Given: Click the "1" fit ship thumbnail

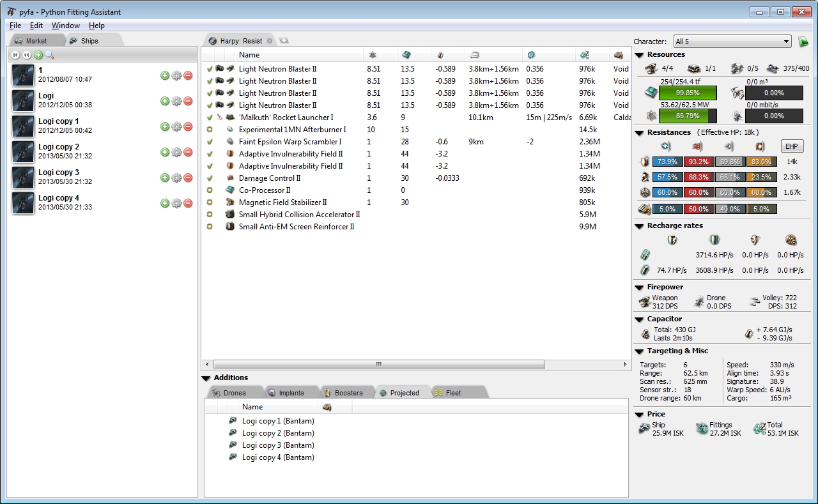Looking at the screenshot, I should [23, 75].
